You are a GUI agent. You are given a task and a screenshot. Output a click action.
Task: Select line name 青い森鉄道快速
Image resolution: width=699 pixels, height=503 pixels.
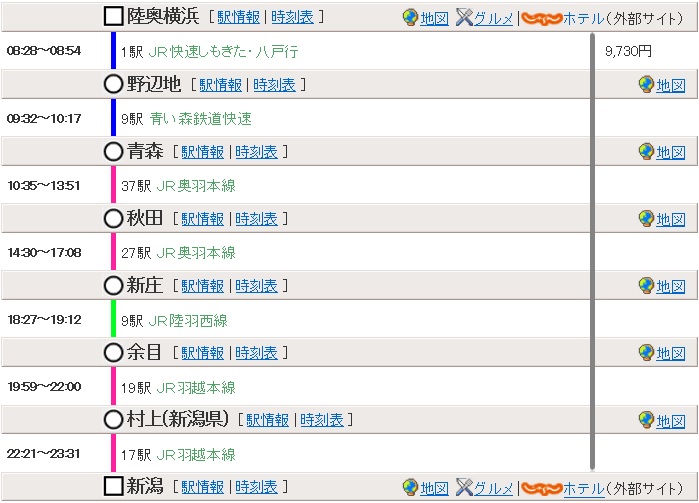pos(201,119)
